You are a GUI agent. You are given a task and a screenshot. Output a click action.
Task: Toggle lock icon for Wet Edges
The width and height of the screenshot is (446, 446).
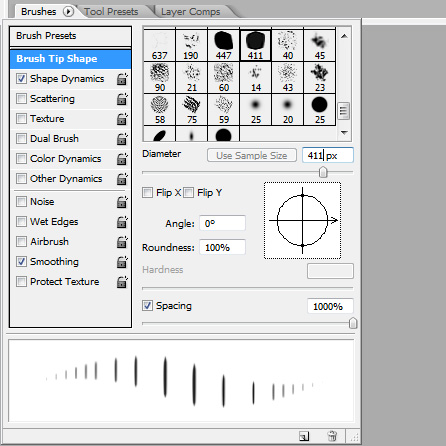coord(122,222)
